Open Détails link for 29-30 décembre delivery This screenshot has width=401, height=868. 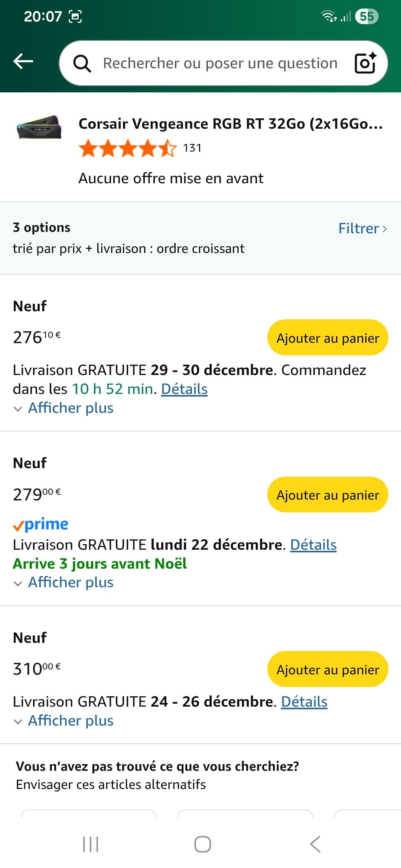[x=184, y=389]
